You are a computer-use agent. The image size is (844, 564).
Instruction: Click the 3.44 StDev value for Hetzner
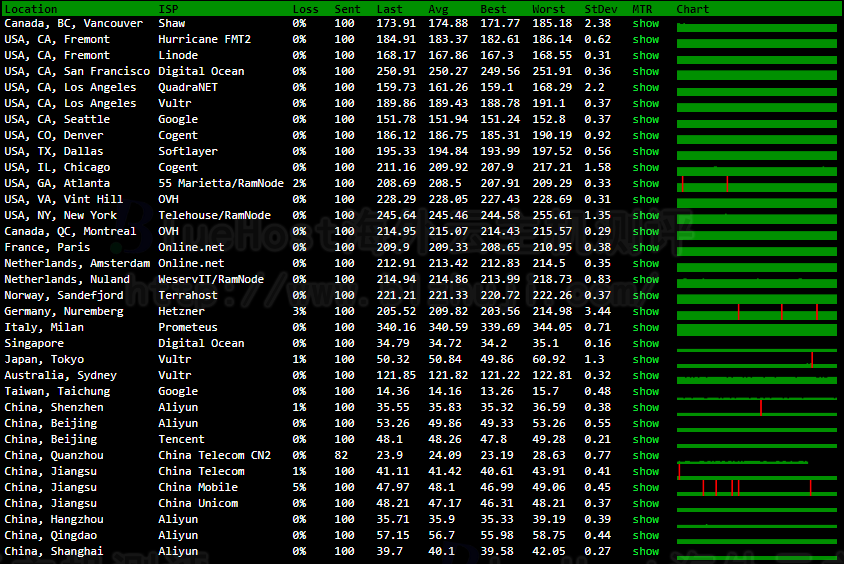(x=597, y=312)
